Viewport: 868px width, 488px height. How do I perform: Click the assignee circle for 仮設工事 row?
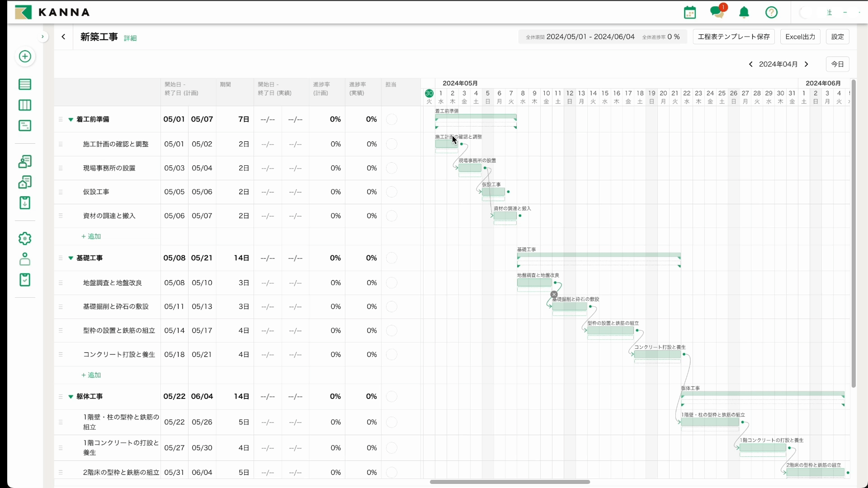[x=392, y=192]
